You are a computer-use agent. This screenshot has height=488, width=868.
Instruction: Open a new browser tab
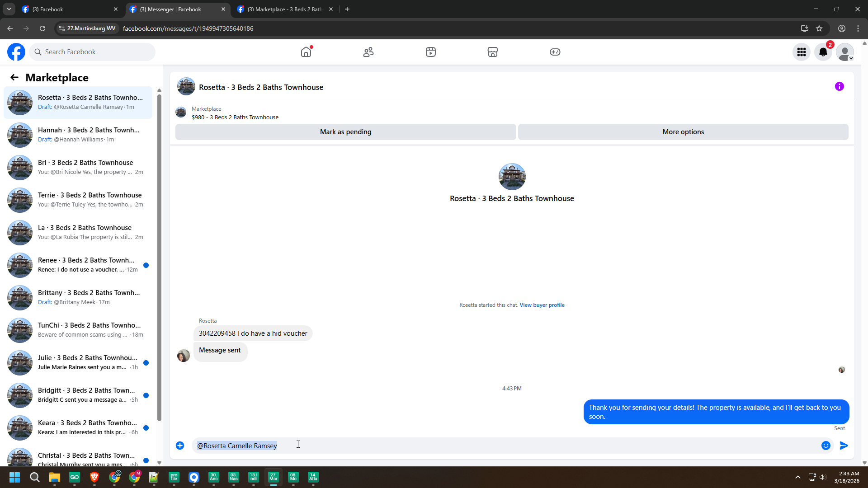[x=347, y=9]
